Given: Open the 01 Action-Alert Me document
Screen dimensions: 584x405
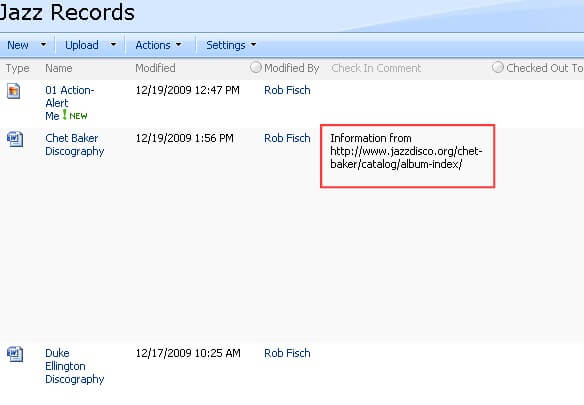Looking at the screenshot, I should coord(69,103).
